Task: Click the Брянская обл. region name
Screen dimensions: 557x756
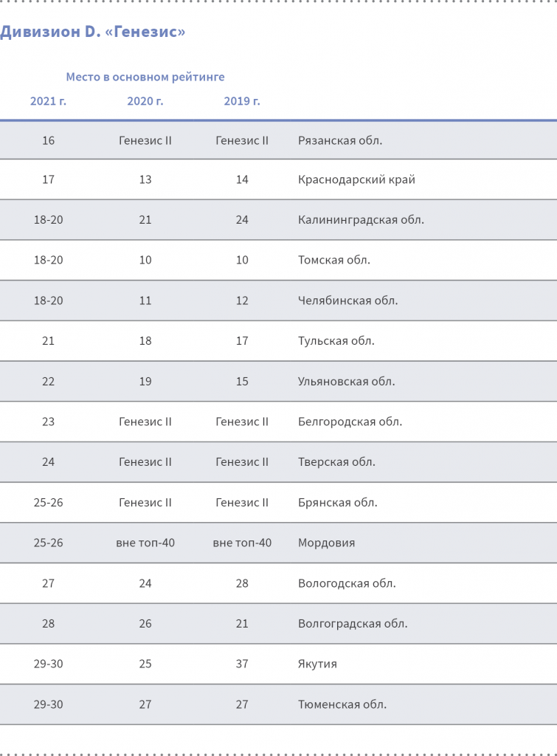Action: click(x=338, y=503)
